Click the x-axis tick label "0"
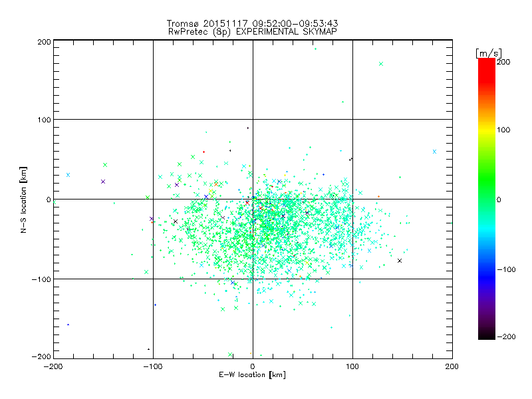 253,366
